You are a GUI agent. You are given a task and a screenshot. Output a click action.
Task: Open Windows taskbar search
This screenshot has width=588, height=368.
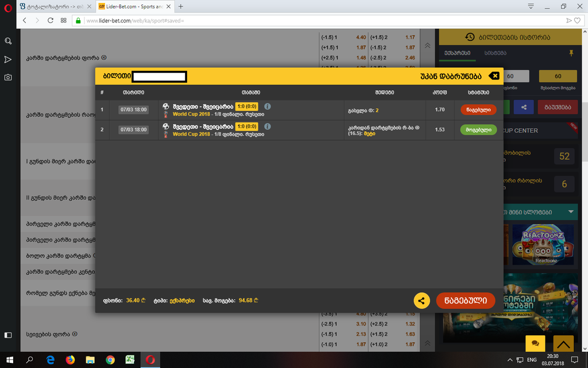(29, 360)
